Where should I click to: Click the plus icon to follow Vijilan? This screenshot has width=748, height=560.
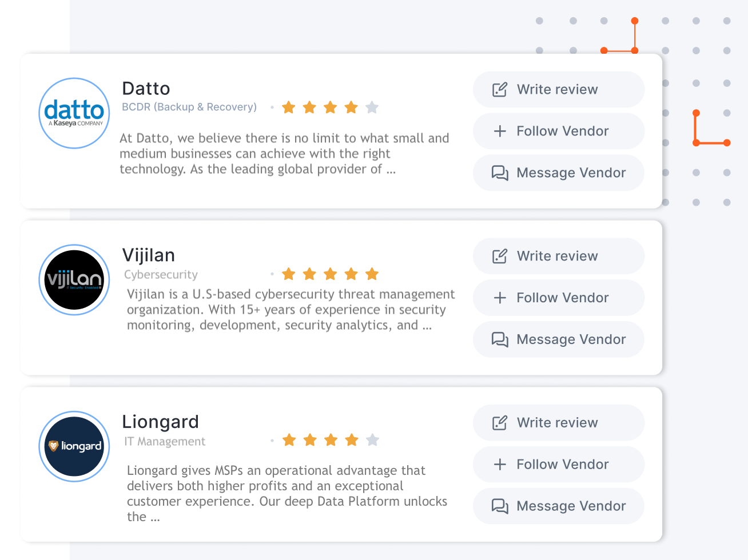500,298
